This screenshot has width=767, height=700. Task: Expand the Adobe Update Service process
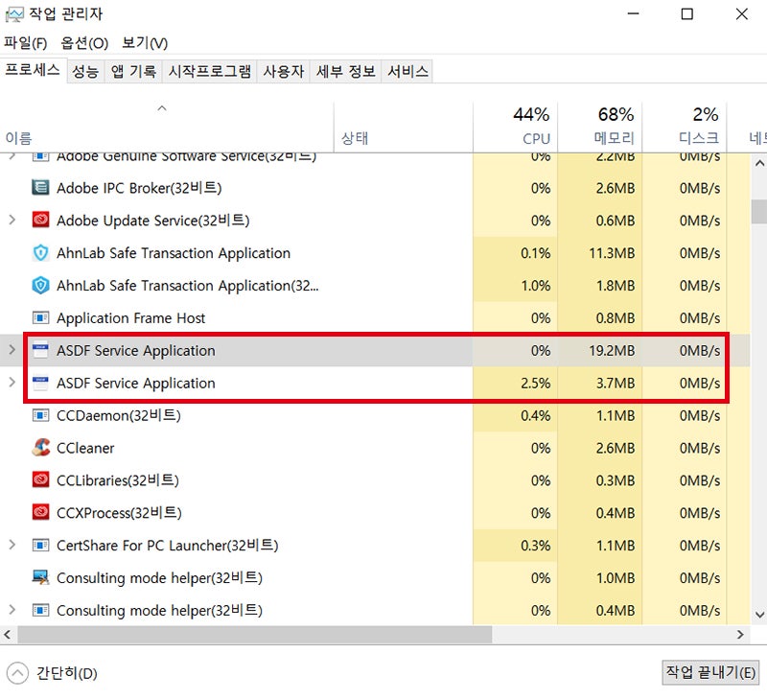(x=12, y=221)
